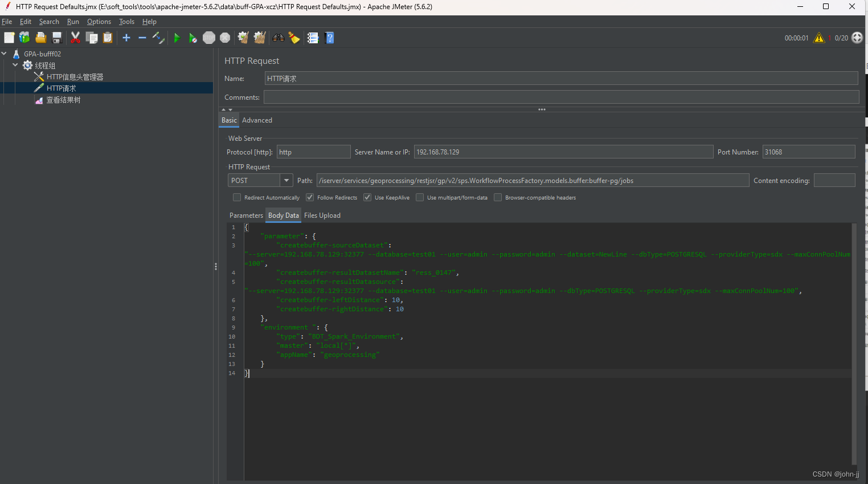Toggle Follow Redirects checkbox

click(x=310, y=197)
